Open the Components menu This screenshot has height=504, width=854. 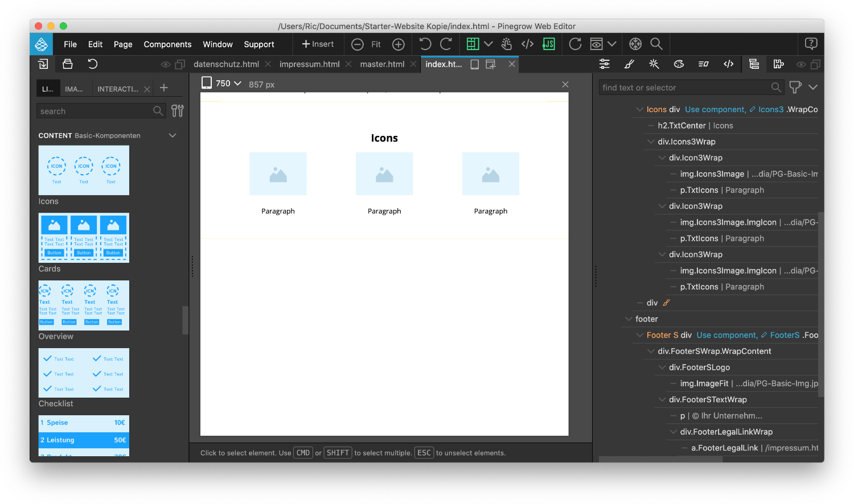pos(167,44)
